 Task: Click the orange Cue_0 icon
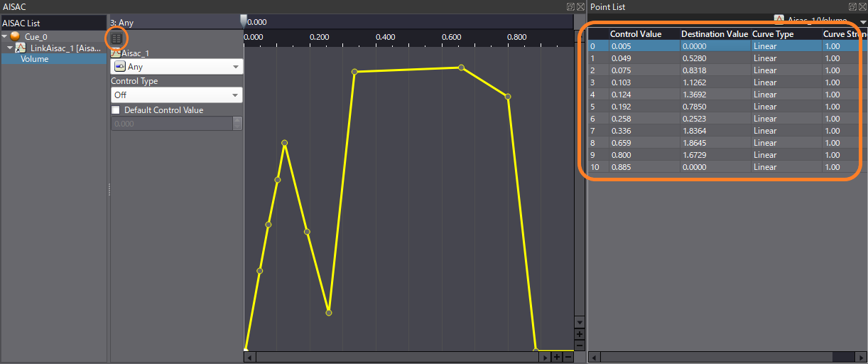(16, 36)
